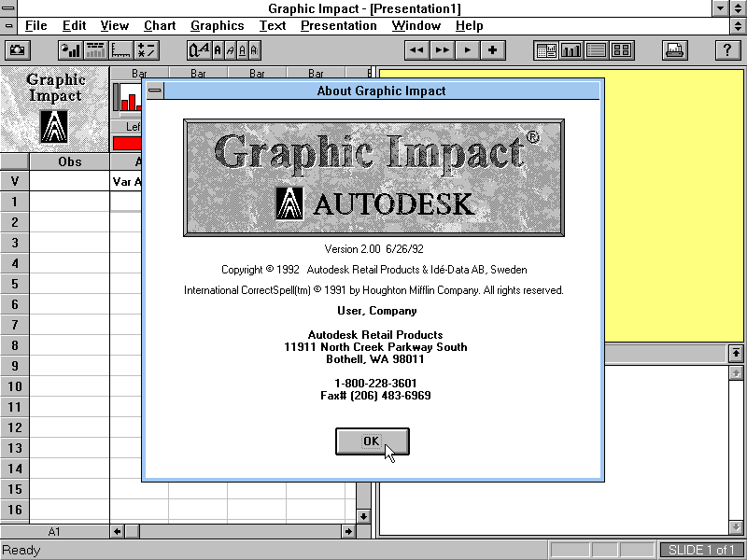The height and width of the screenshot is (560, 747).
Task: Open the Window menu
Action: tap(416, 26)
